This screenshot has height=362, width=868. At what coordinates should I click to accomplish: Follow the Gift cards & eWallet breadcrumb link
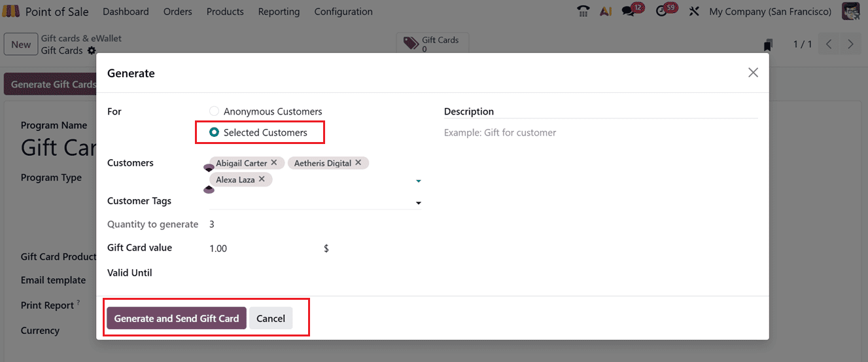point(81,39)
